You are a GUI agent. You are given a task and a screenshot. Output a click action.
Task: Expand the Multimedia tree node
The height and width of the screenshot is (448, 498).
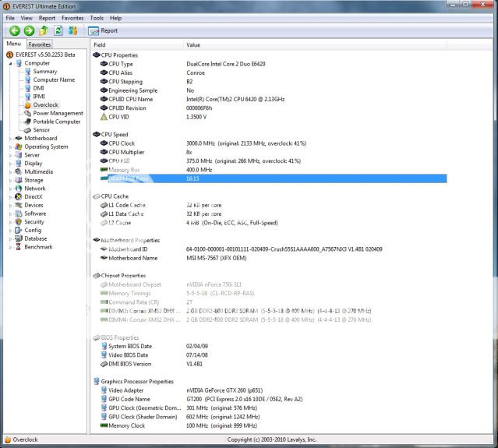(10, 171)
